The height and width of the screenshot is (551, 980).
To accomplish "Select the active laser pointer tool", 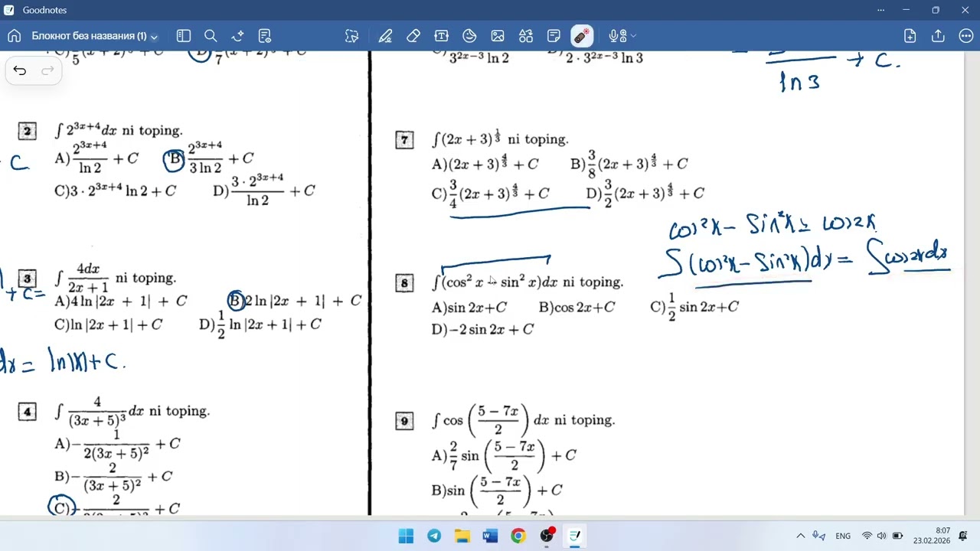I will (582, 36).
